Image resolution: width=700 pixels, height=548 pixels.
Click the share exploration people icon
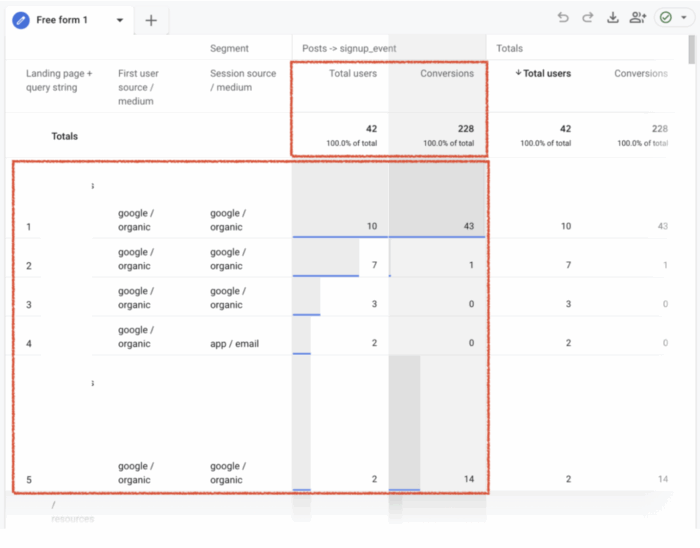pos(638,18)
